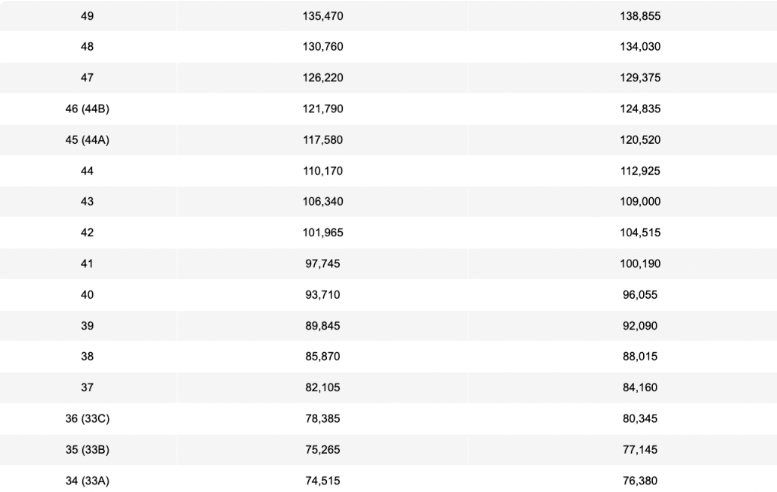The height and width of the screenshot is (492, 777).
Task: Select the 82,105 cell
Action: tap(323, 387)
